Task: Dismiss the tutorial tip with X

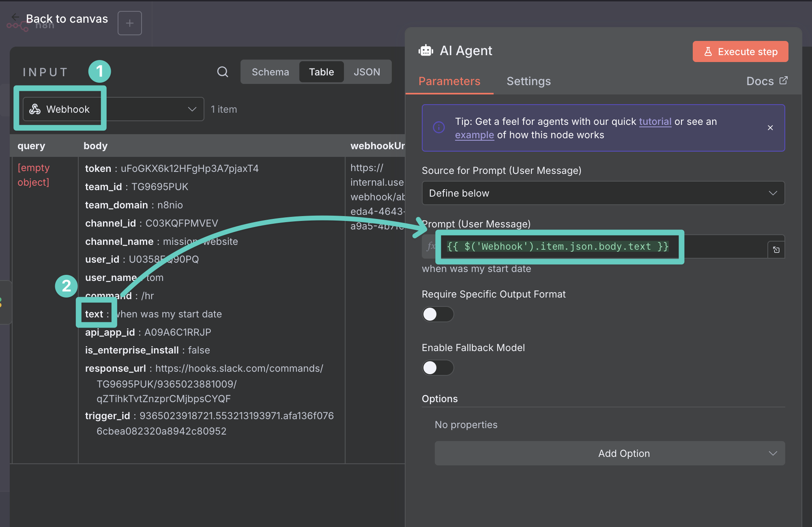Action: coord(770,128)
